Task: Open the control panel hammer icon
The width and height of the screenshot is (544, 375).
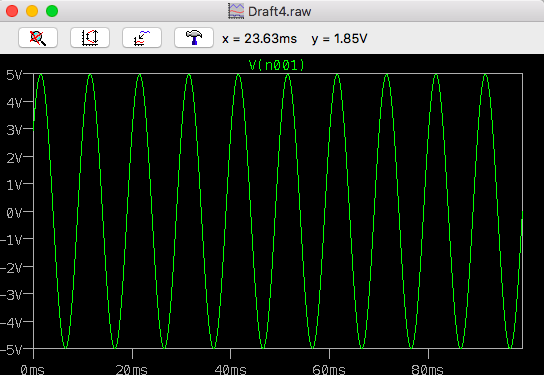Action: [x=194, y=37]
